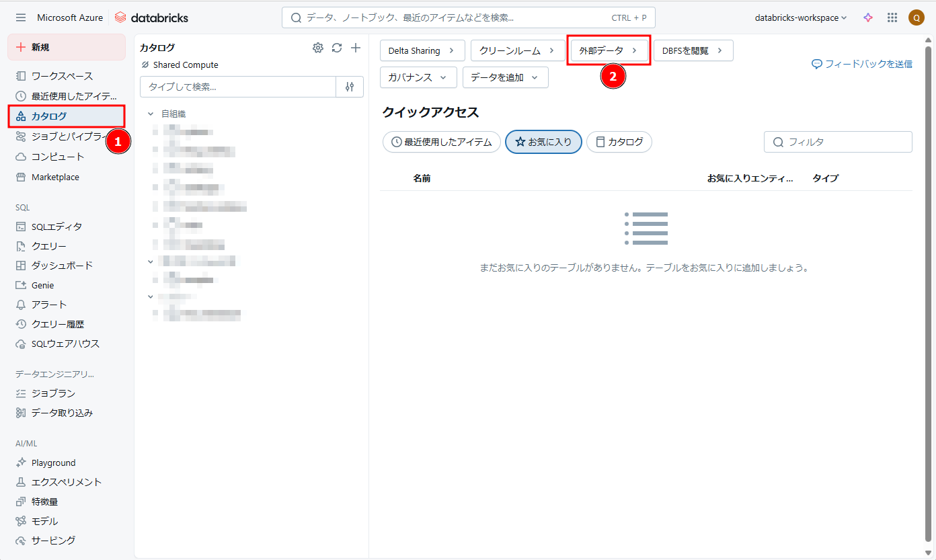Refresh the catalog tree
This screenshot has height=560, width=936.
point(337,48)
